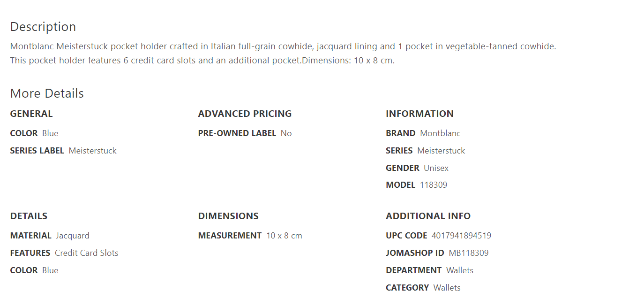Click the Description heading
The height and width of the screenshot is (307, 644).
(x=43, y=27)
